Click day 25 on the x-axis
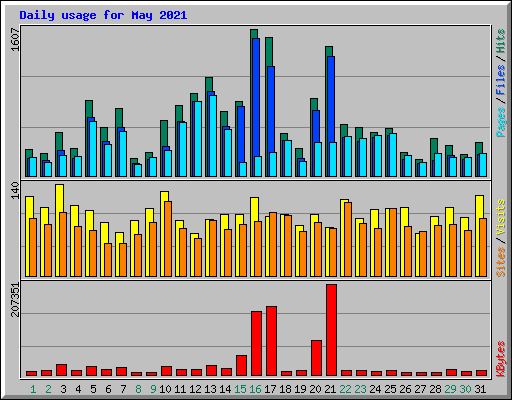Viewport: 512px width, 400px height. [x=390, y=389]
